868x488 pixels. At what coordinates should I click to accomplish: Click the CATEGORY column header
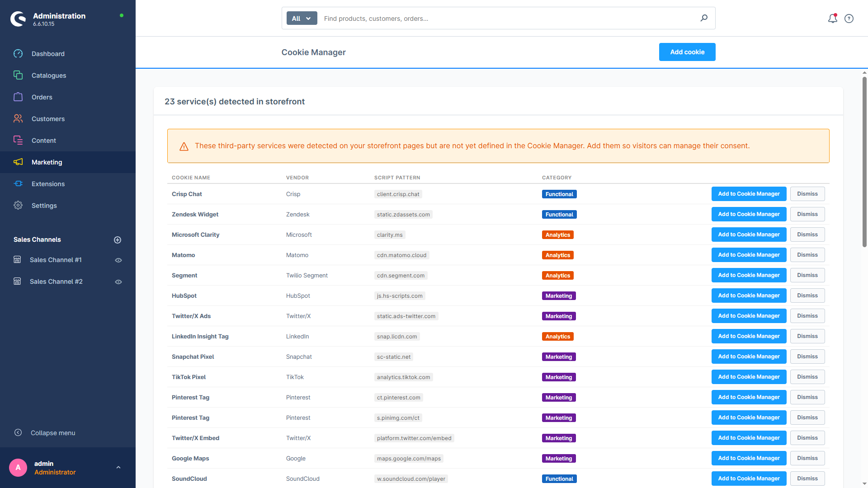tap(557, 178)
